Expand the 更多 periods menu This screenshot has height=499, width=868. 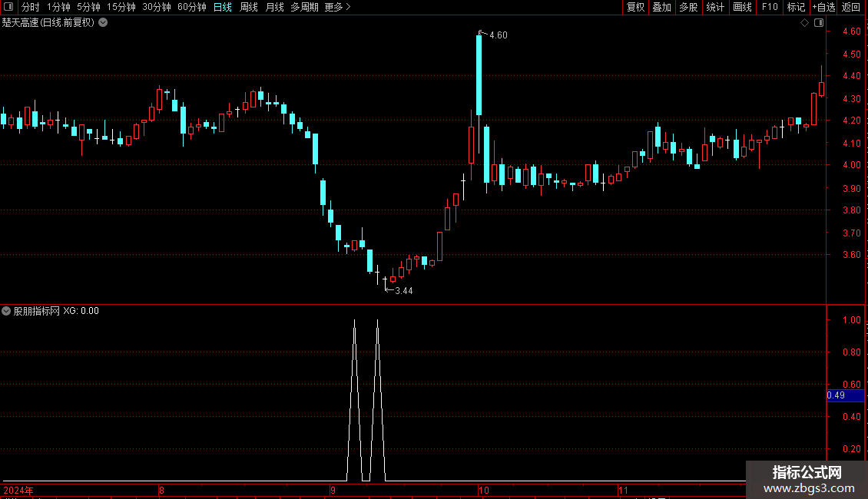click(338, 7)
